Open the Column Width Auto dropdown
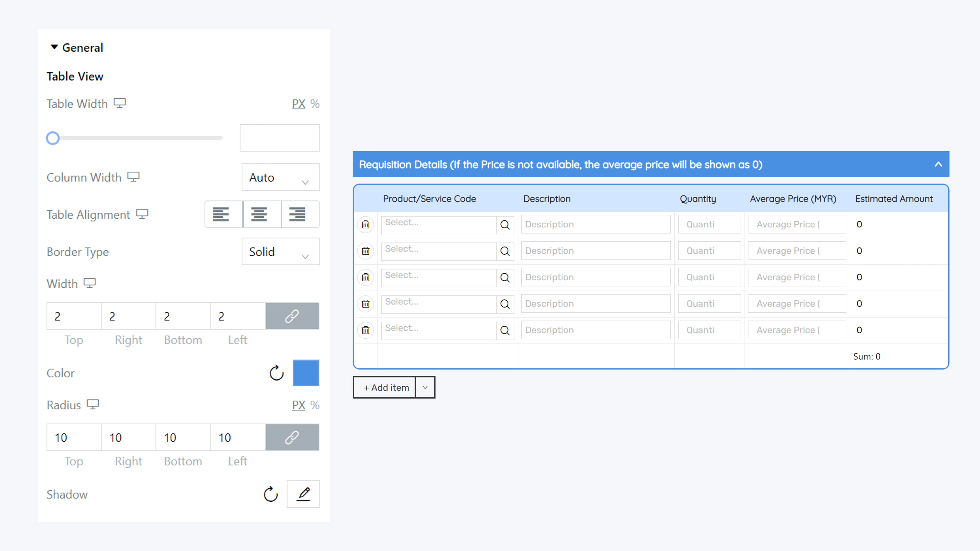This screenshot has width=980, height=551. [x=281, y=177]
